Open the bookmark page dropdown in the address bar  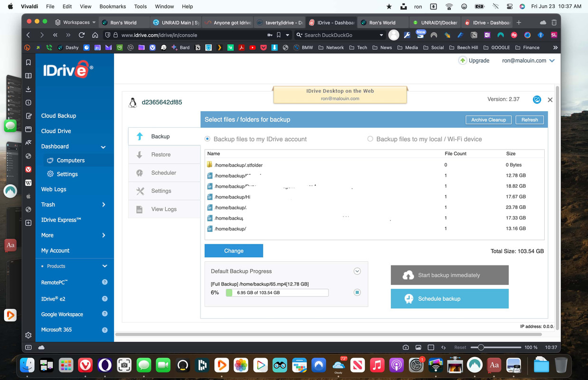(x=287, y=35)
